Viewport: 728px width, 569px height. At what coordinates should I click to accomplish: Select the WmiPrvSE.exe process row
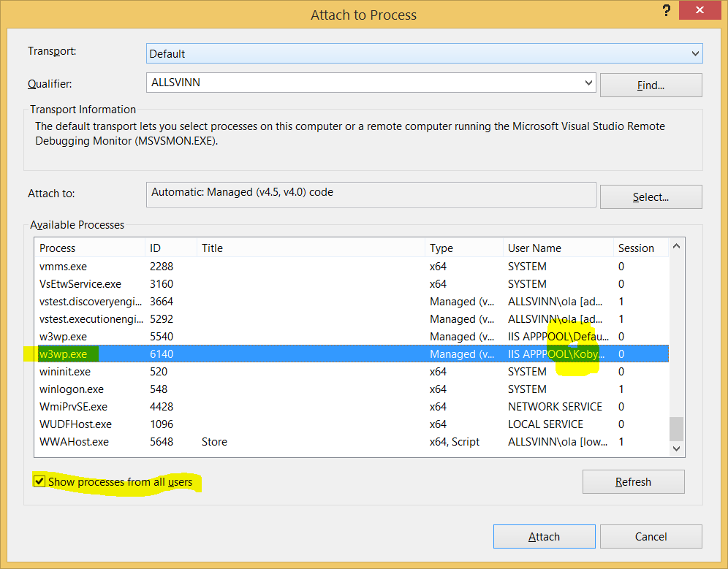(352, 407)
